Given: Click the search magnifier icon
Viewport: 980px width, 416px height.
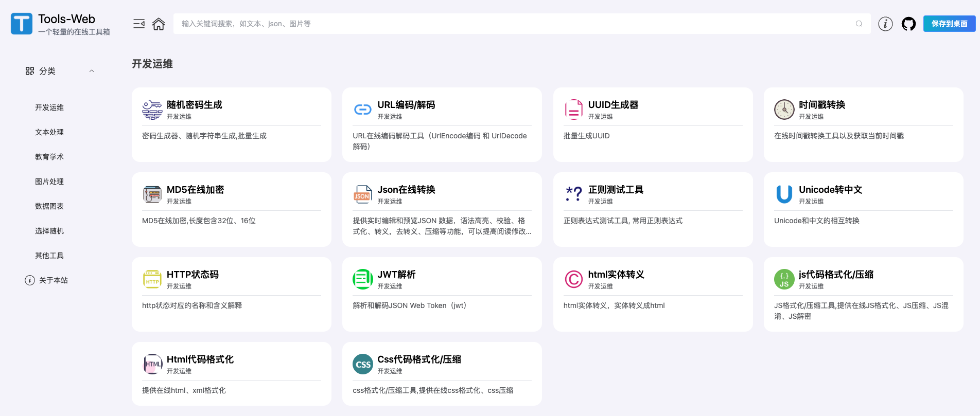Looking at the screenshot, I should (859, 24).
